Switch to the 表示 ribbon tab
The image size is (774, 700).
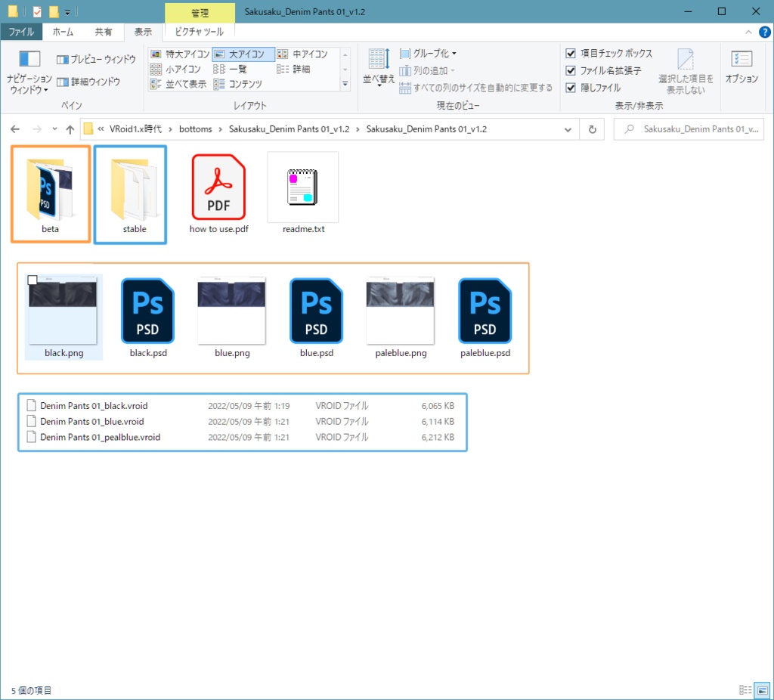pos(143,32)
